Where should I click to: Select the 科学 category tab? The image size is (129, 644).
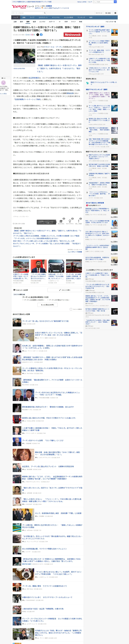66,22
